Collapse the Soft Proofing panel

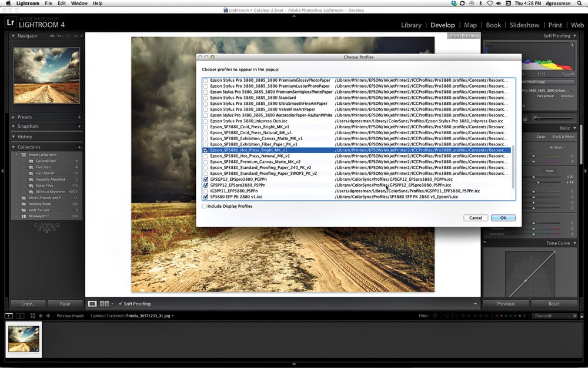(574, 36)
